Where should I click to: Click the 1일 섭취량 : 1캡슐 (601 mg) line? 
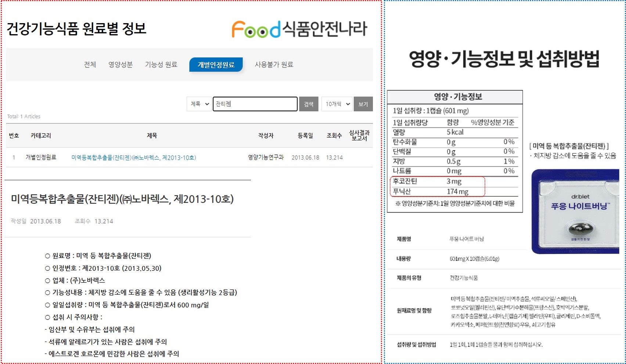(x=431, y=111)
